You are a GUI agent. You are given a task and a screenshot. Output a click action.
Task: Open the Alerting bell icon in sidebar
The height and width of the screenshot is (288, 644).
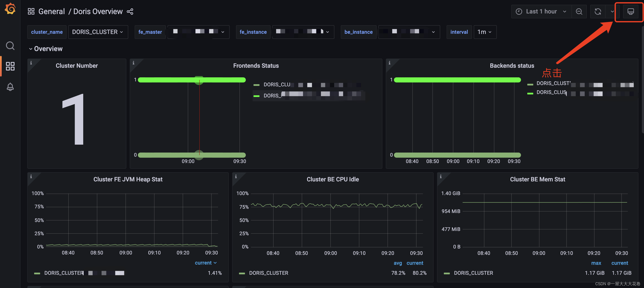[x=10, y=87]
